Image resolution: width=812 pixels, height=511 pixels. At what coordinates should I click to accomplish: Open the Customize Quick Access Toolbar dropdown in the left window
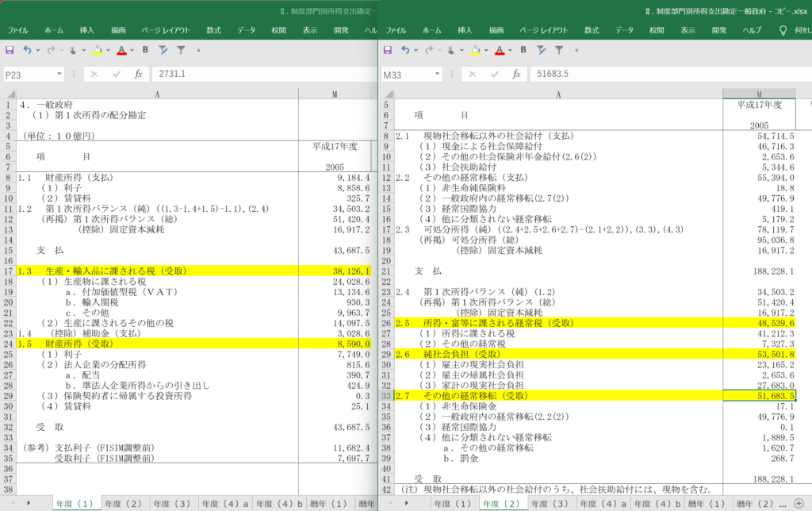click(x=198, y=50)
